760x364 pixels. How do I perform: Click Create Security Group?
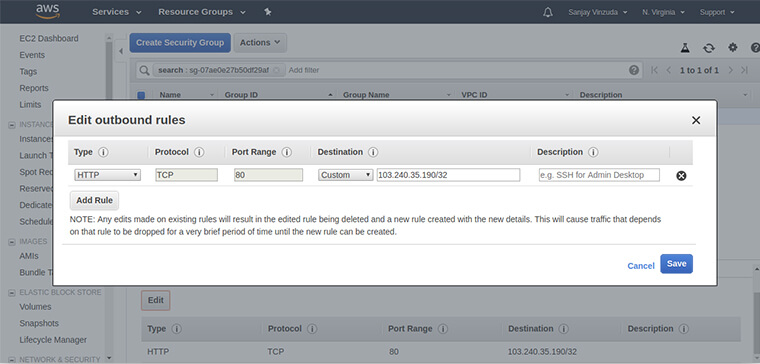[x=180, y=43]
